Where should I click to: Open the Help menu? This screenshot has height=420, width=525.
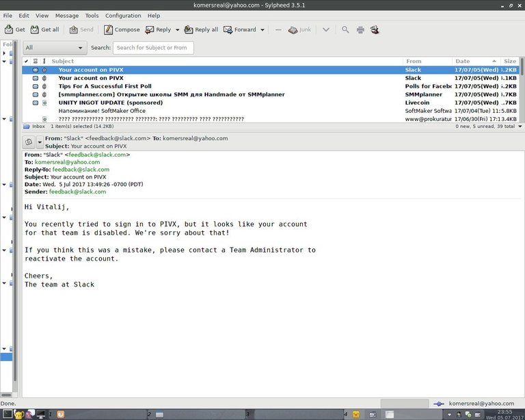click(154, 16)
